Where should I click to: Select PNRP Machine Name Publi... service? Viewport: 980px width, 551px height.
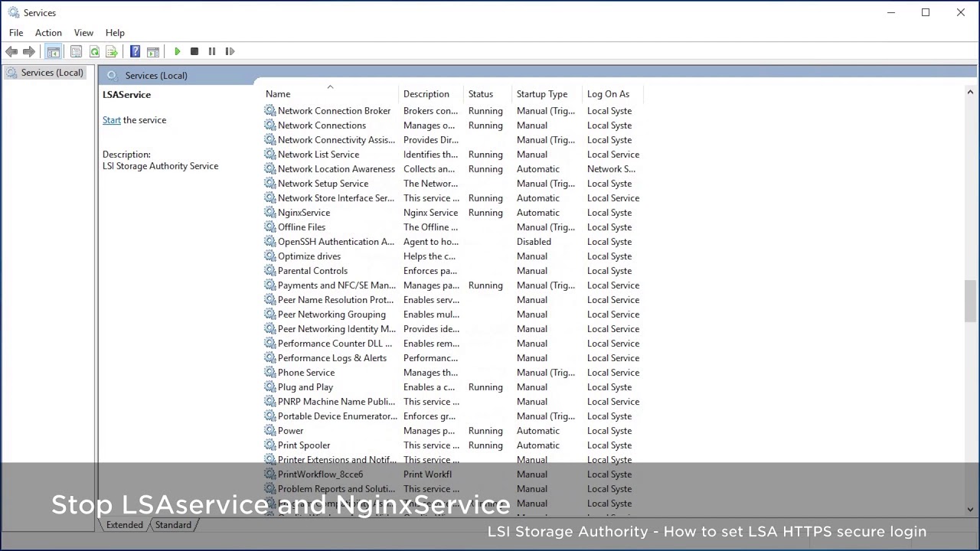point(337,402)
